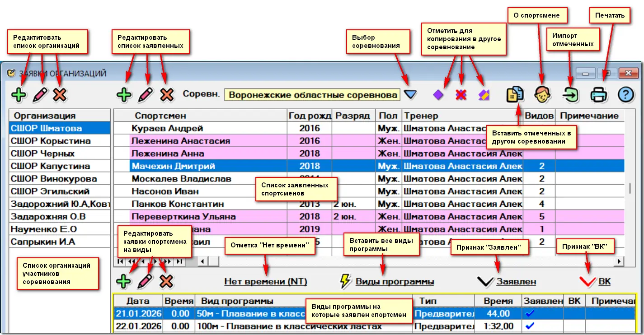Select athlete Перeверткина Ульяна row
The width and height of the screenshot is (644, 335).
369,217
